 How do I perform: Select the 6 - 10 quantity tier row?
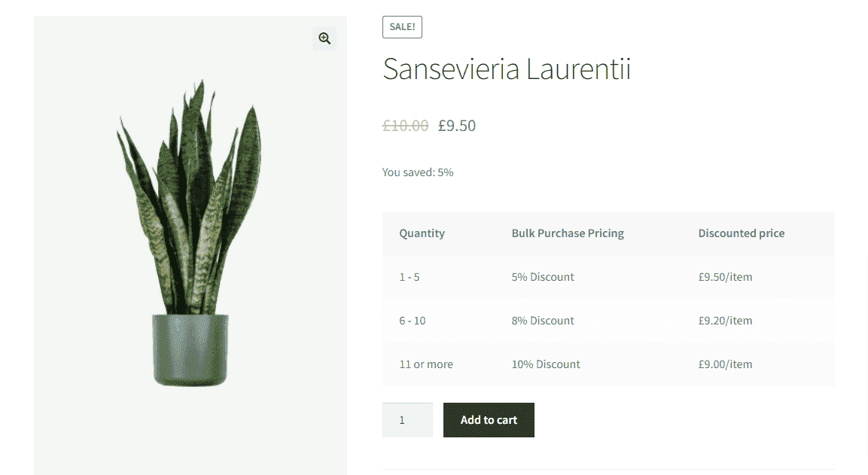pyautogui.click(x=412, y=320)
